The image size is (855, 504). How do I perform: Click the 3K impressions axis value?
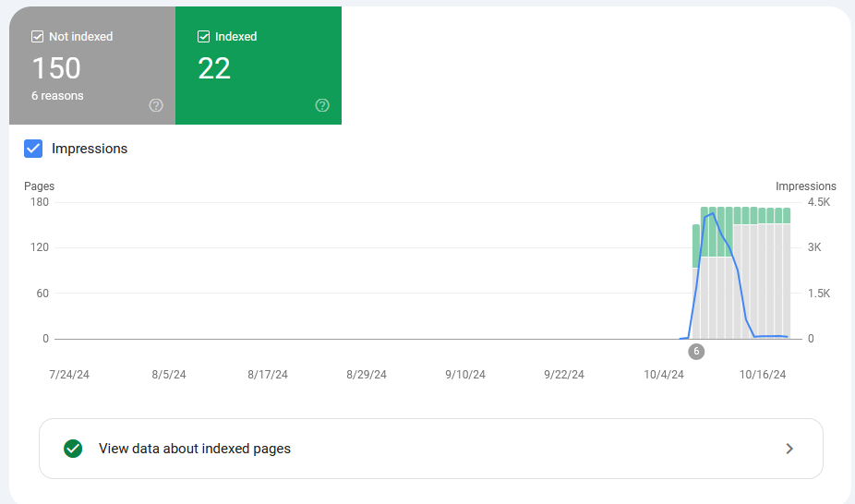pyautogui.click(x=814, y=247)
